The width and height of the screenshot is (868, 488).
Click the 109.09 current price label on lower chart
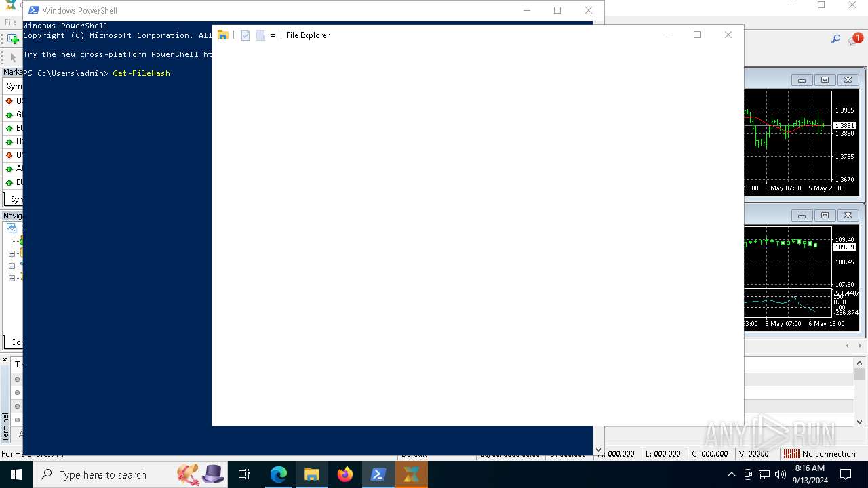pyautogui.click(x=844, y=247)
